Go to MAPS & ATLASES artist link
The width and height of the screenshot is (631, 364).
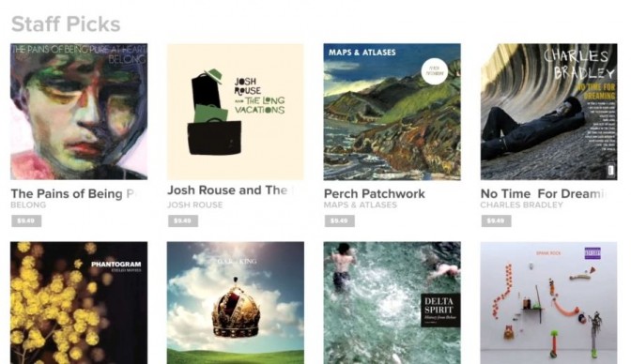(x=361, y=205)
